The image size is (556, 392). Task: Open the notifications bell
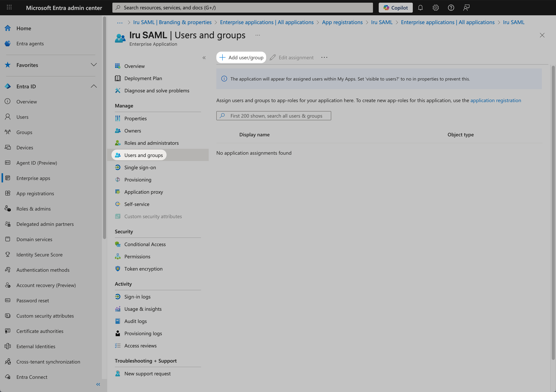click(420, 8)
